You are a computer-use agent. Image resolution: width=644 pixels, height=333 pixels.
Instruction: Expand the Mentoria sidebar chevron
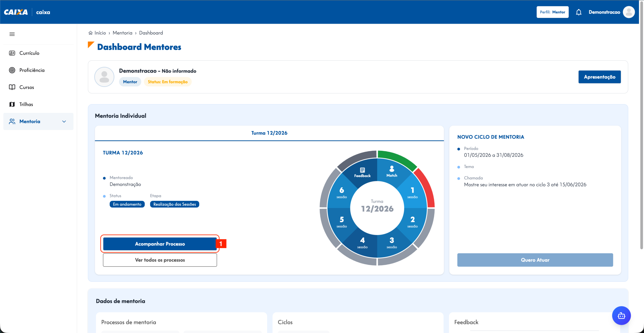click(x=64, y=122)
